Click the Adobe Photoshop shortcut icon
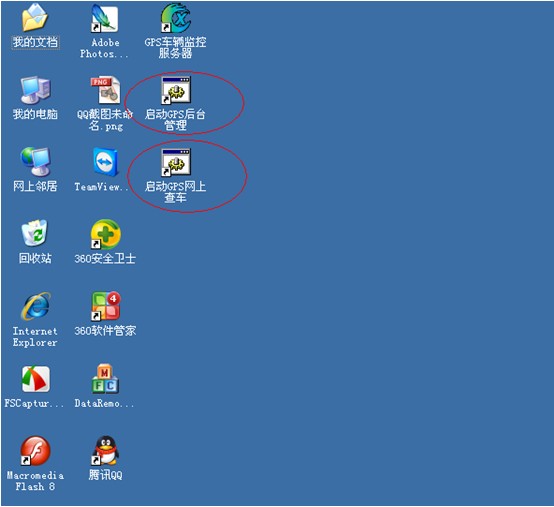This screenshot has height=507, width=554. click(x=104, y=18)
